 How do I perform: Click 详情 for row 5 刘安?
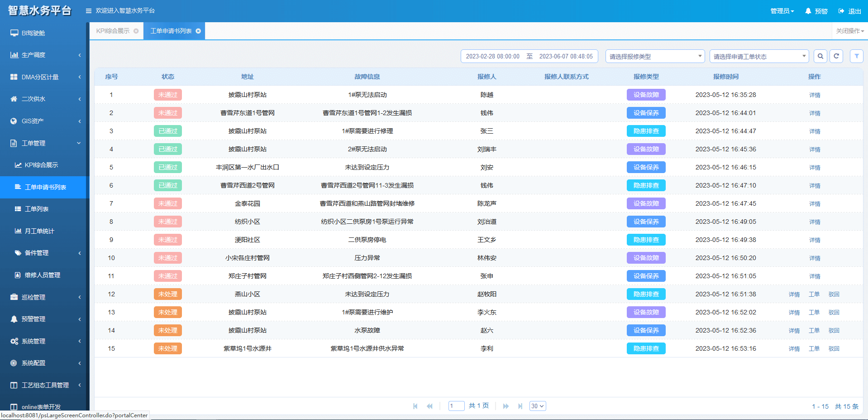(815, 168)
